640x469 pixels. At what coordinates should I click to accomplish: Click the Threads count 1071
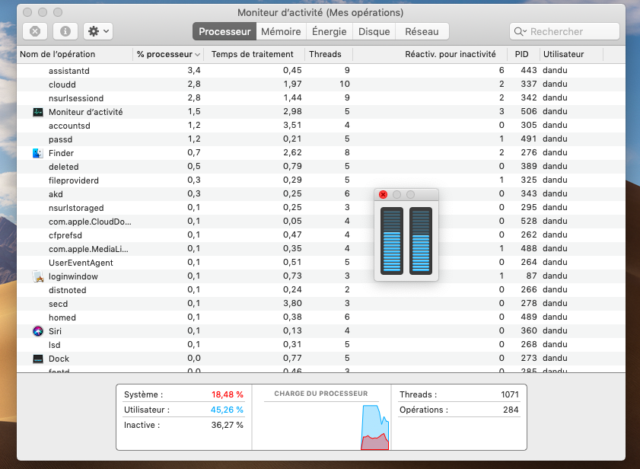coord(510,395)
